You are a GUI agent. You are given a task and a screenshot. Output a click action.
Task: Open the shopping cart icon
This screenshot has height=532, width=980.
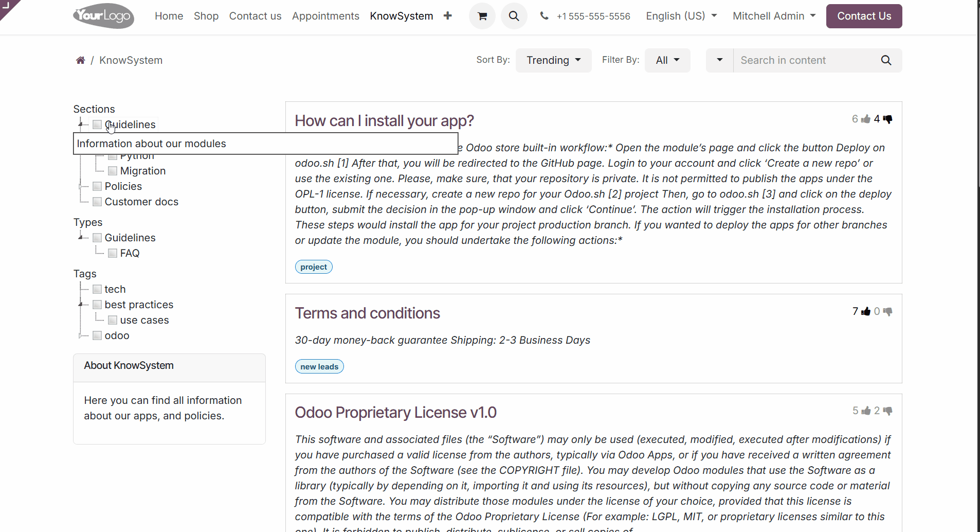pos(482,16)
